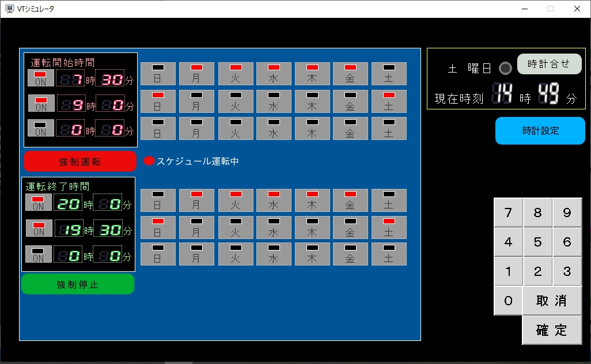Select the hour field of start time 9:00
Viewport: 591px width, 364px height.
tap(71, 104)
